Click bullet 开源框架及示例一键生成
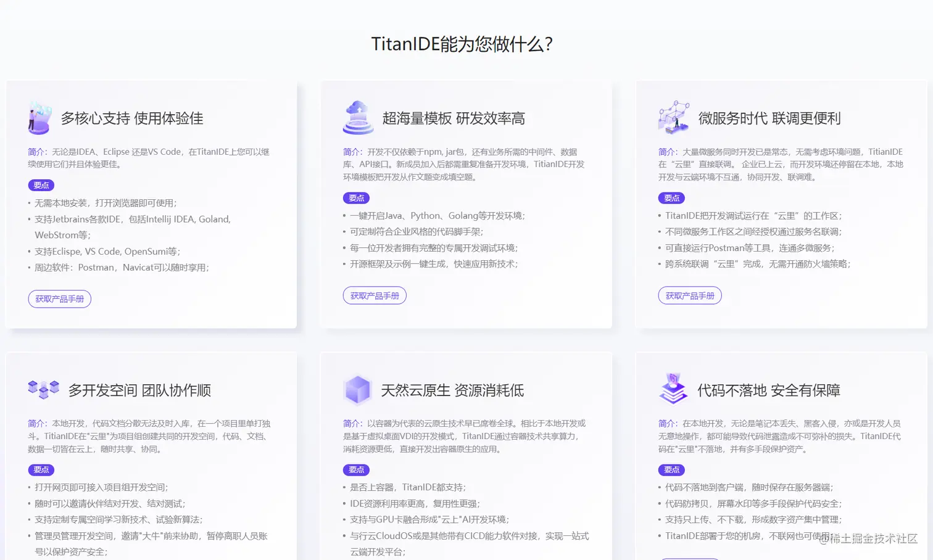Screen dimensions: 933x560 (434, 264)
